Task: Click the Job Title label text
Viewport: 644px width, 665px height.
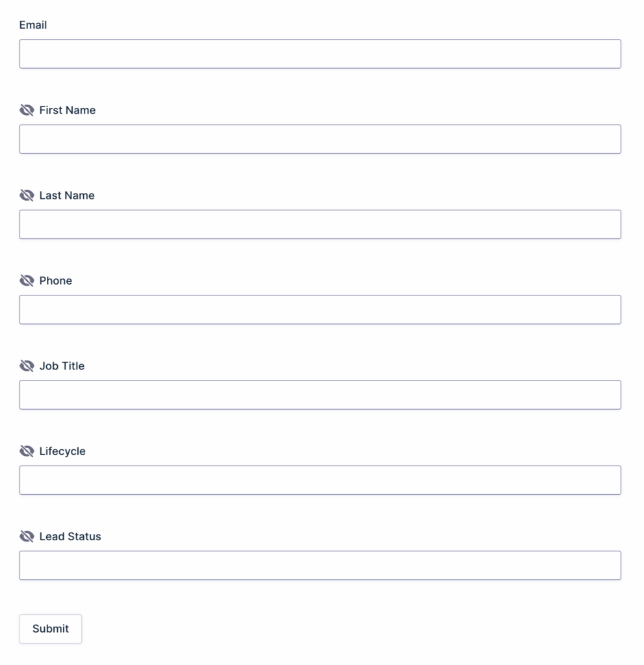Action: (x=62, y=366)
